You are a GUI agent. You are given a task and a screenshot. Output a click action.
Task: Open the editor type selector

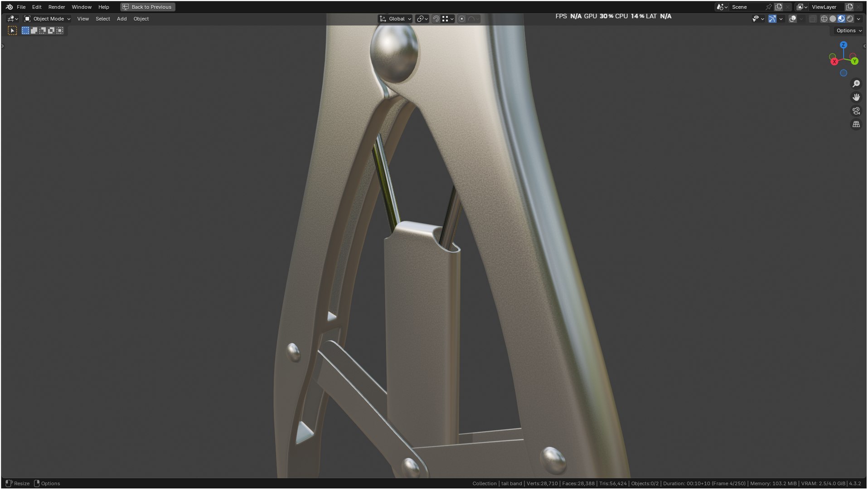[x=13, y=19]
